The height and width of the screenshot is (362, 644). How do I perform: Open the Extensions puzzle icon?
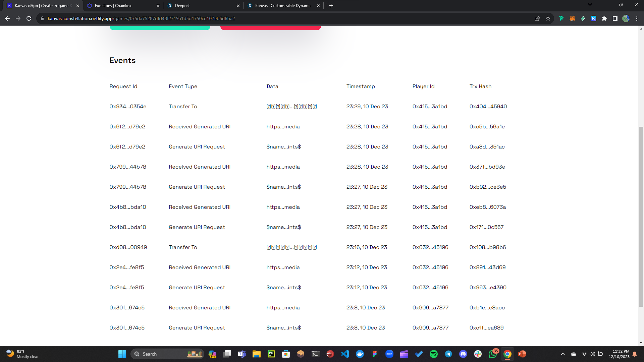pos(604,18)
